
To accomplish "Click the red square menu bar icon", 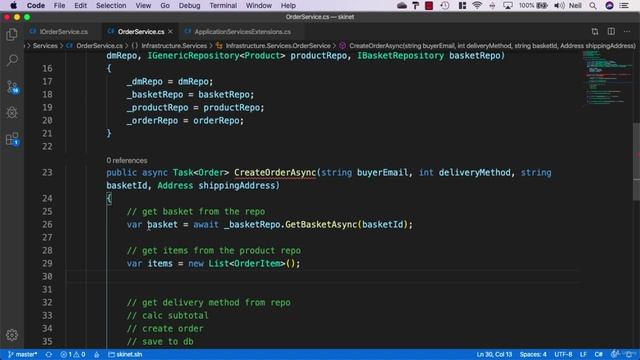I will (429, 5).
